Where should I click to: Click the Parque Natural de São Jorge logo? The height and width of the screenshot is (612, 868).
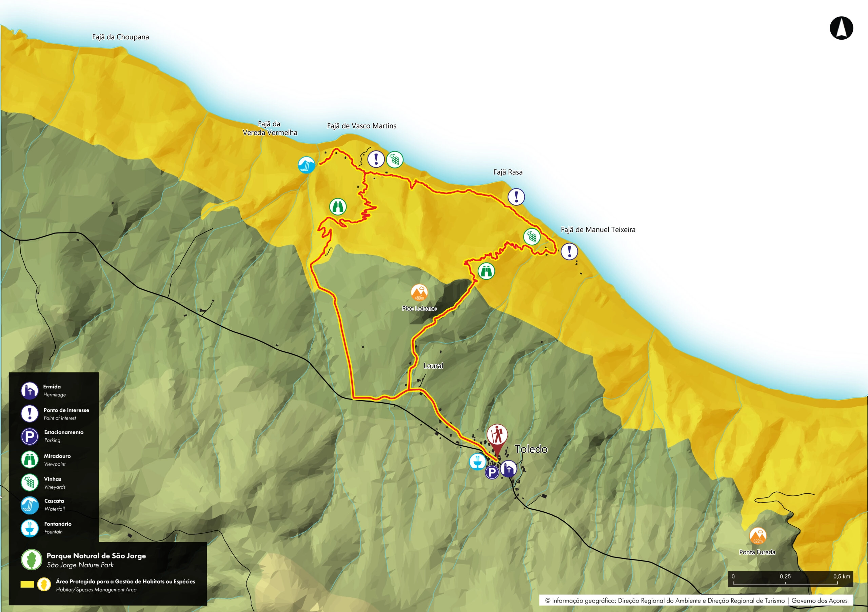click(x=32, y=559)
